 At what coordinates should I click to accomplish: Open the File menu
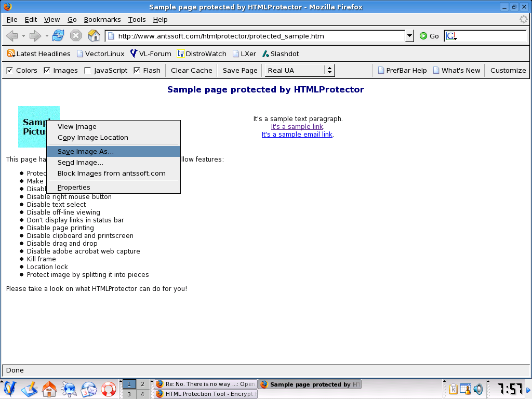tap(12, 19)
